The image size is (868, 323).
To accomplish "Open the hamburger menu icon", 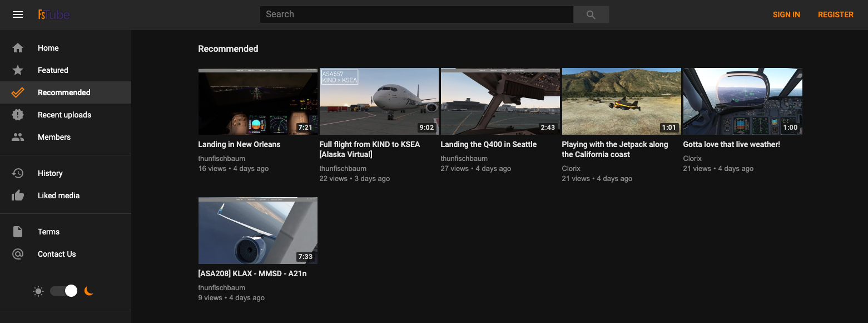I will point(18,14).
